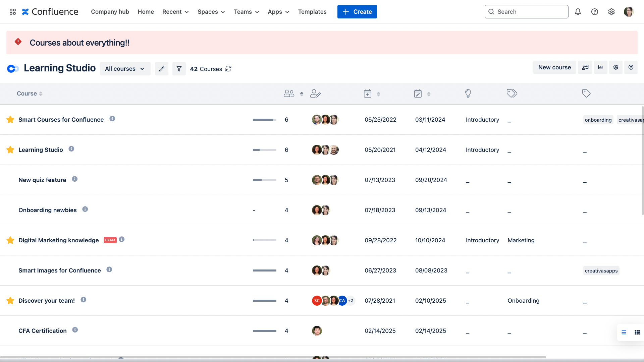
Task: Click the +2 editors badge on Discover your team!
Action: (x=351, y=301)
